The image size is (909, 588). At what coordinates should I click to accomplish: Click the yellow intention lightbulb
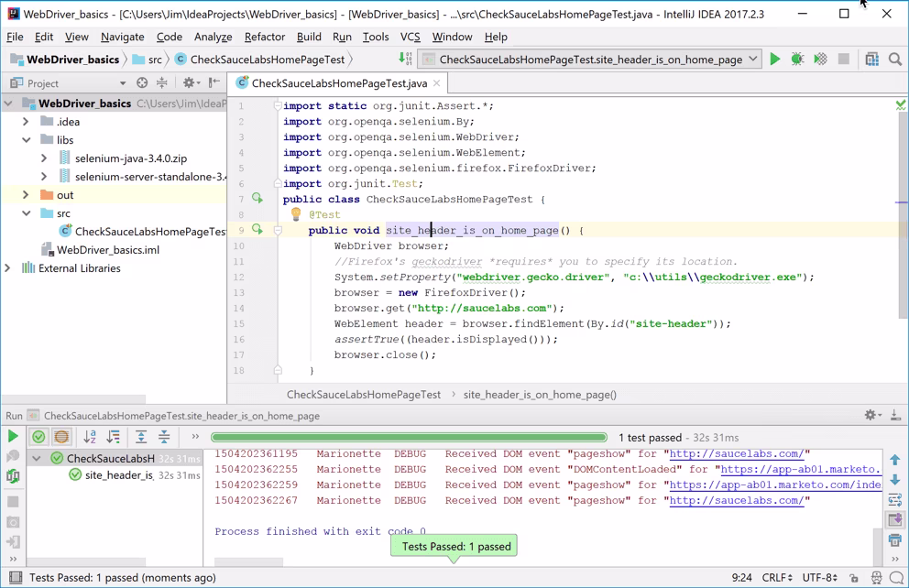point(296,213)
